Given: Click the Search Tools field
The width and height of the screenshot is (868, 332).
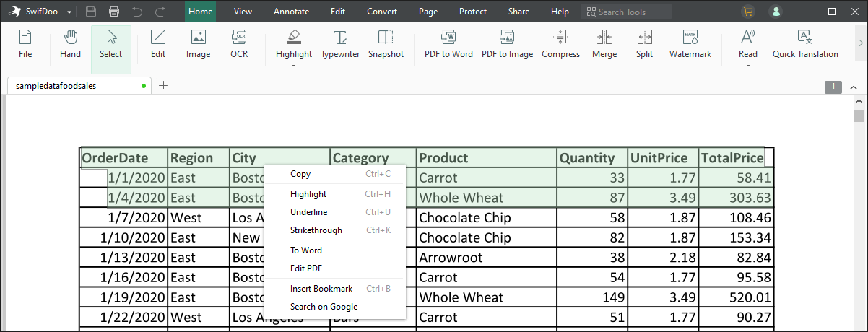Looking at the screenshot, I should 626,12.
